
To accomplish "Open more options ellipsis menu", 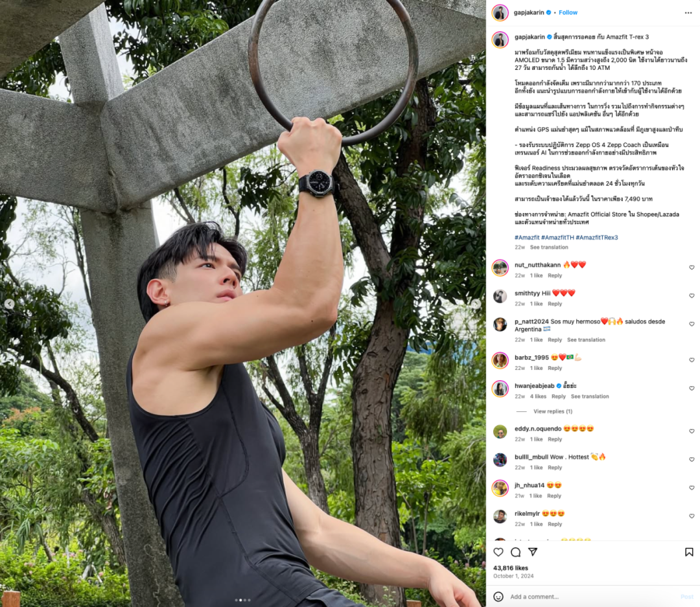I will [688, 13].
